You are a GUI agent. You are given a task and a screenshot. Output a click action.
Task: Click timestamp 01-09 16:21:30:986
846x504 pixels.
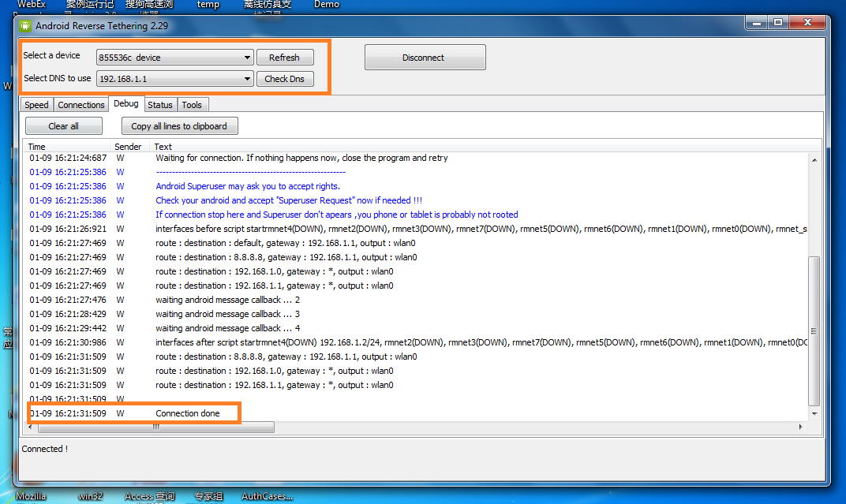pos(68,342)
